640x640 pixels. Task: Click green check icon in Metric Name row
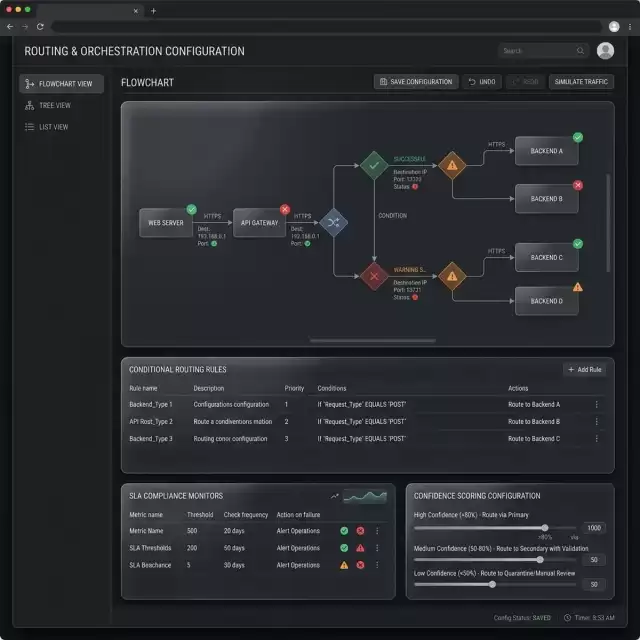pos(344,531)
